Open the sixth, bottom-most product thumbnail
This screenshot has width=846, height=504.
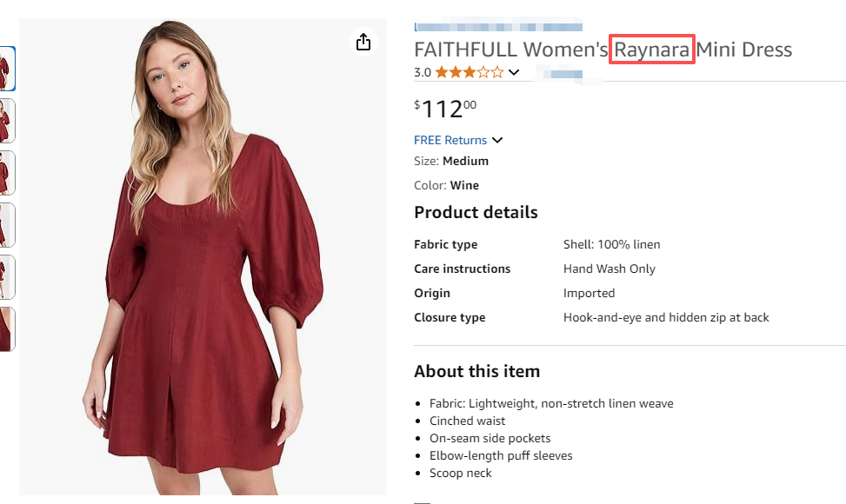pyautogui.click(x=7, y=329)
